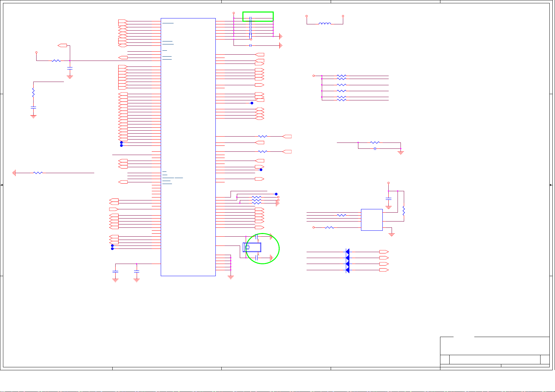Select the horizontal resistor tied to the far-left ground
The image size is (555, 392).
pos(38,172)
